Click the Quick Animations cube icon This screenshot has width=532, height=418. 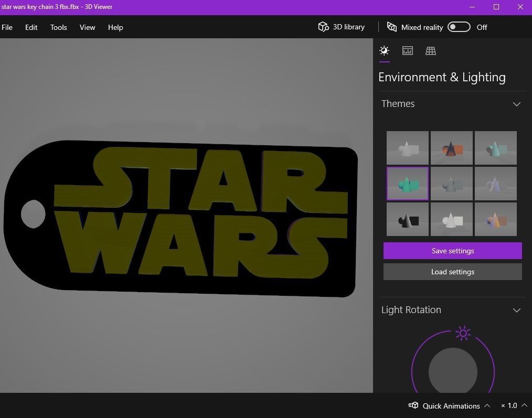pyautogui.click(x=413, y=405)
